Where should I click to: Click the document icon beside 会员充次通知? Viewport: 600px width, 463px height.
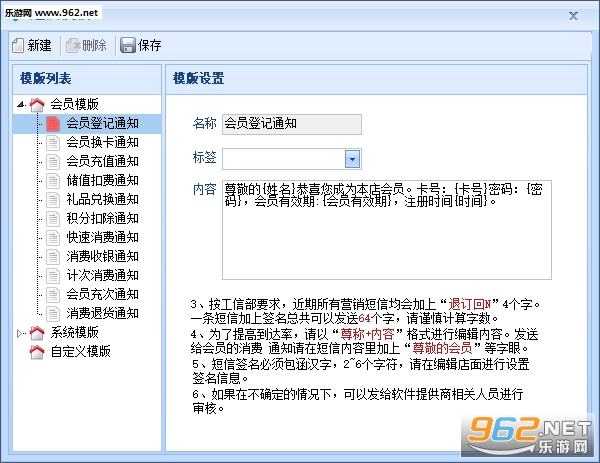(53, 294)
